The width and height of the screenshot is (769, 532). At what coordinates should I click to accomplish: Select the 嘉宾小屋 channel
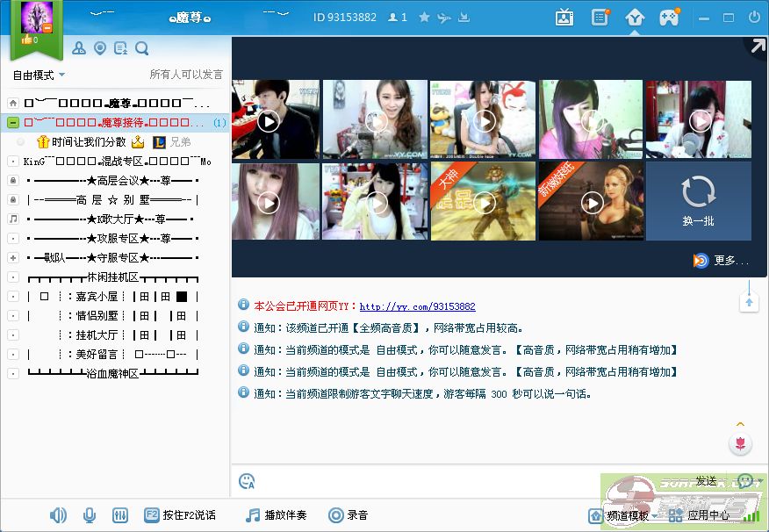point(112,297)
